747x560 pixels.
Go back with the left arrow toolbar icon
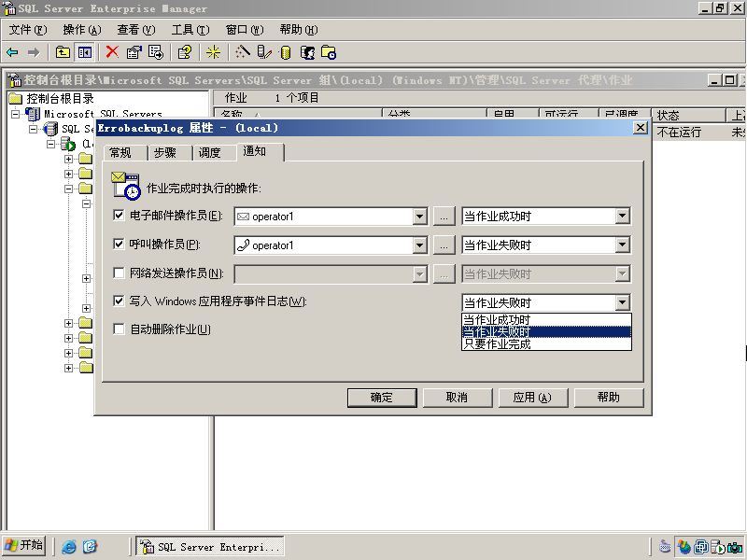(12, 52)
